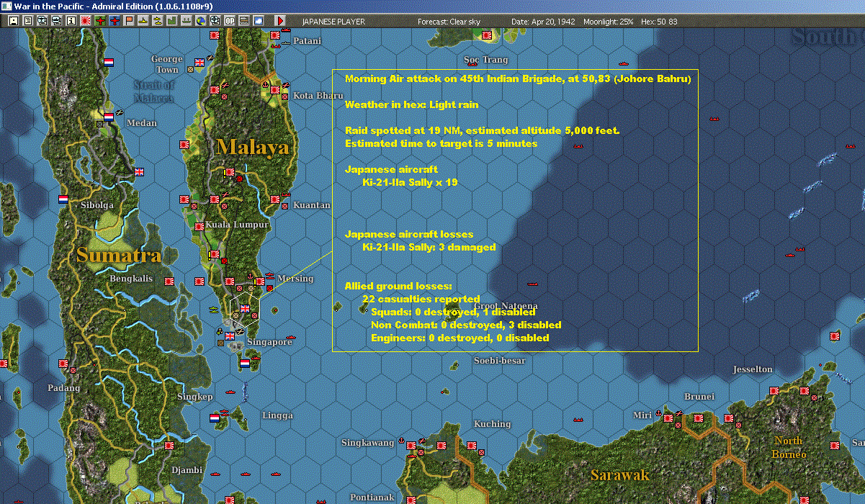Screen dimensions: 865x504
Task: Click the Medan city label
Action: [x=142, y=123]
